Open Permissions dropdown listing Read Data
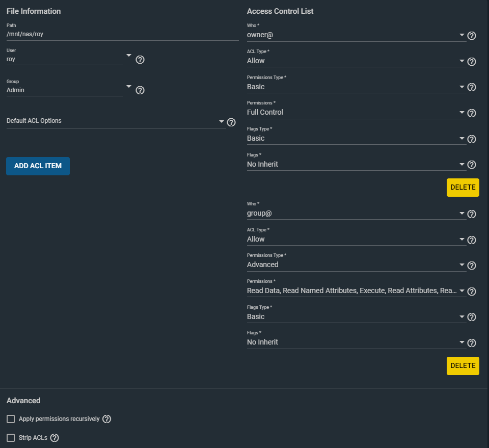Image resolution: width=489 pixels, height=448 pixels. click(356, 291)
